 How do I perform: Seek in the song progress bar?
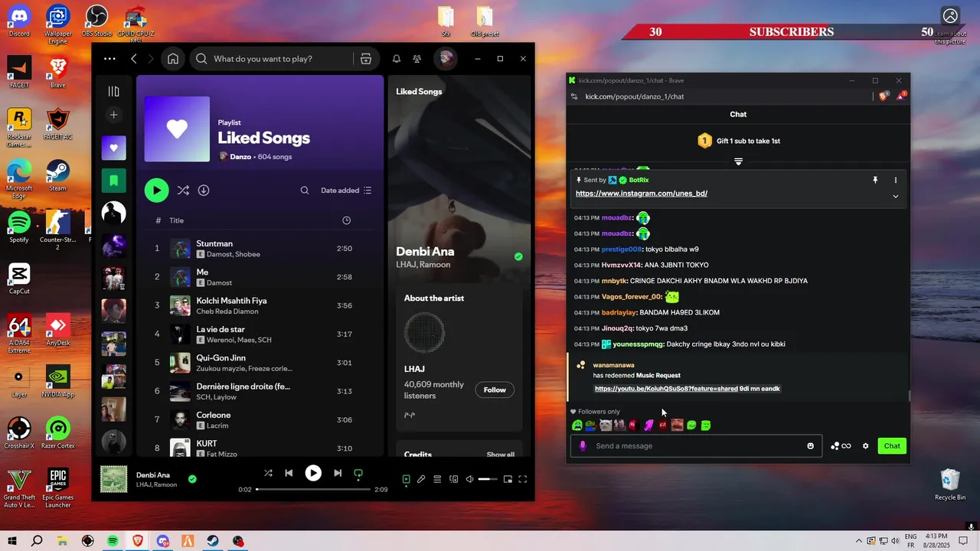pyautogui.click(x=313, y=489)
